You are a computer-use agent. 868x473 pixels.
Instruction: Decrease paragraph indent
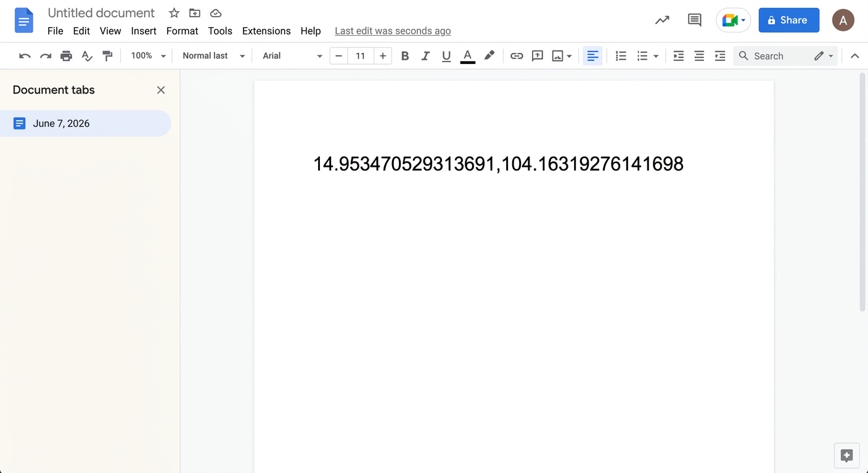click(679, 56)
